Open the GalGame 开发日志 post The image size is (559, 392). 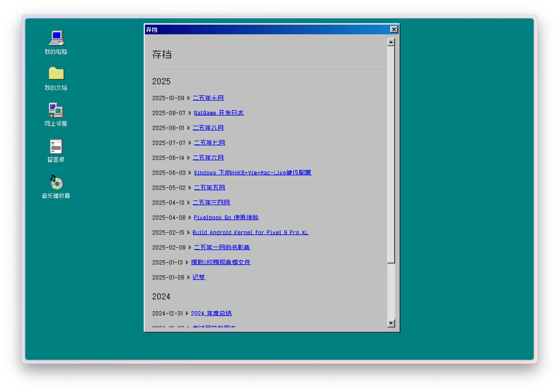219,113
